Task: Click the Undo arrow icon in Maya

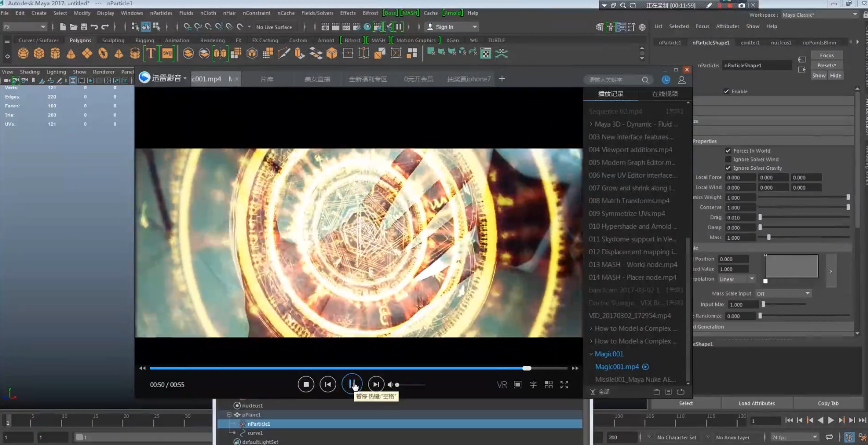Action: pyautogui.click(x=94, y=27)
